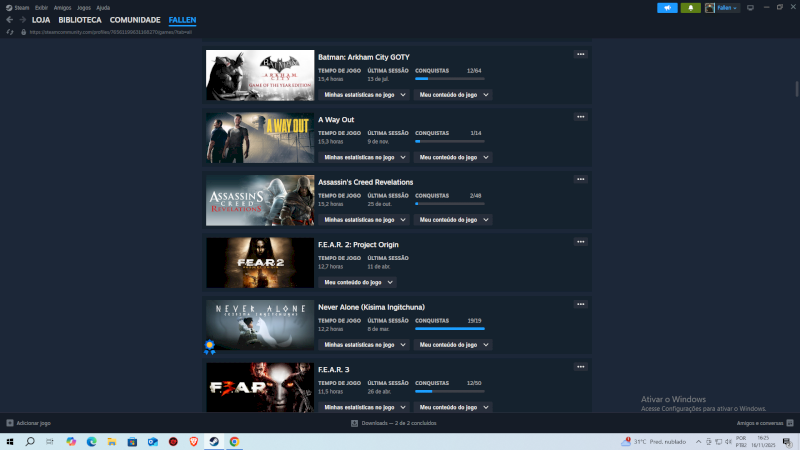Viewport: 800px width, 450px height.
Task: Click the steamcommunity URL address field
Action: pos(111,32)
